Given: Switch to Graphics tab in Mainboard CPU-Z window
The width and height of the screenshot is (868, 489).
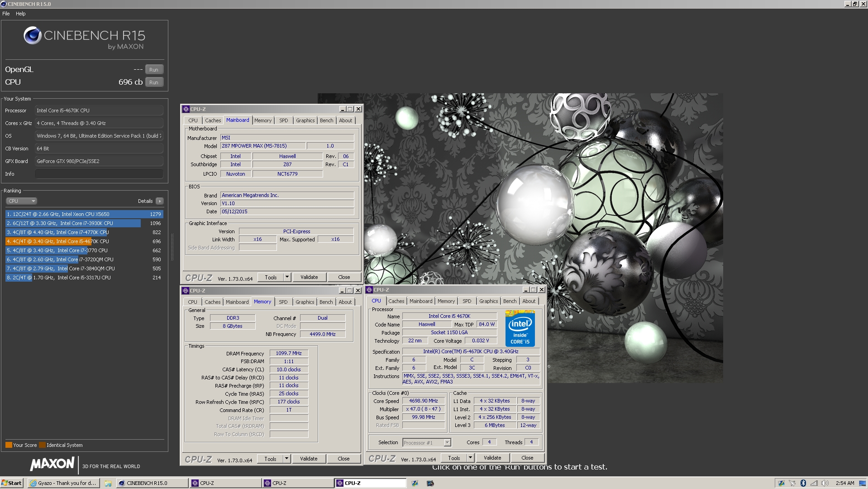Looking at the screenshot, I should [305, 120].
